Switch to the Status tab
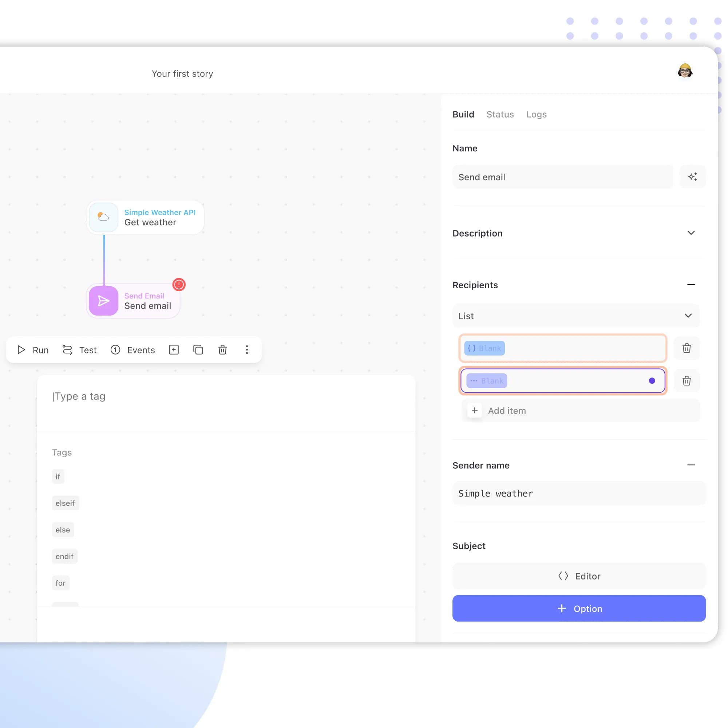This screenshot has height=728, width=728. pyautogui.click(x=500, y=114)
